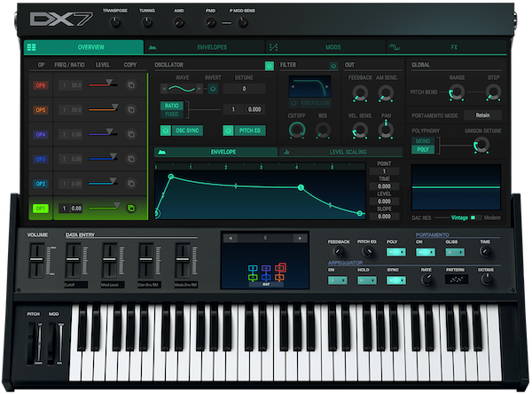
Task: Toggle the front-panel POLY switch
Action: pos(396,252)
